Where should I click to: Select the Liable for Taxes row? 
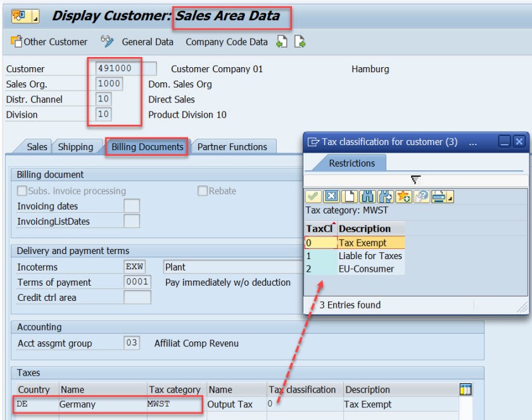click(370, 256)
